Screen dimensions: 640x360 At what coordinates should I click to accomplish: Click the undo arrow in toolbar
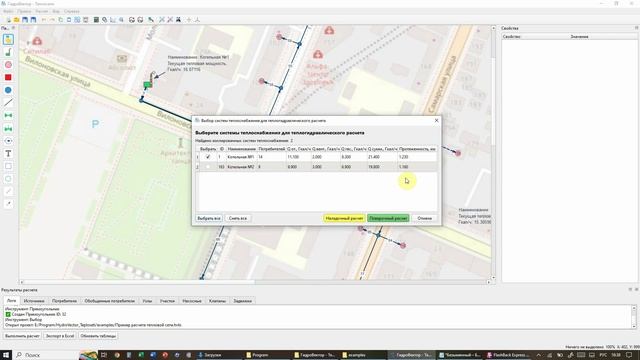(x=44, y=20)
